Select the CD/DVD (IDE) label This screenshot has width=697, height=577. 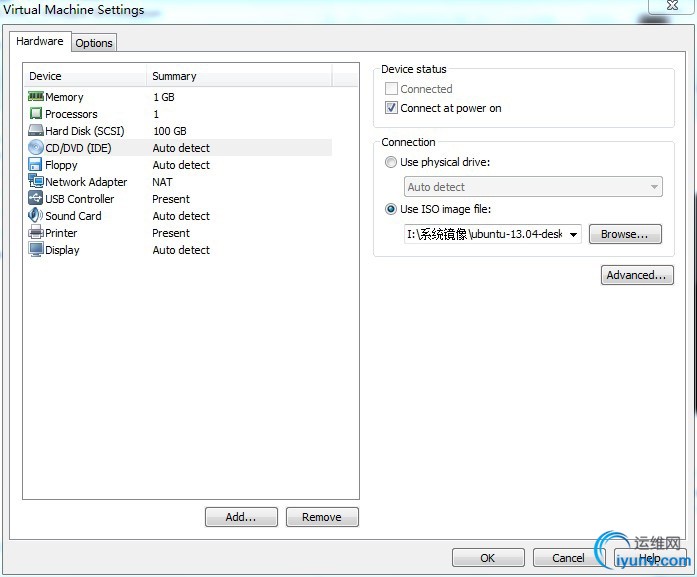point(78,148)
